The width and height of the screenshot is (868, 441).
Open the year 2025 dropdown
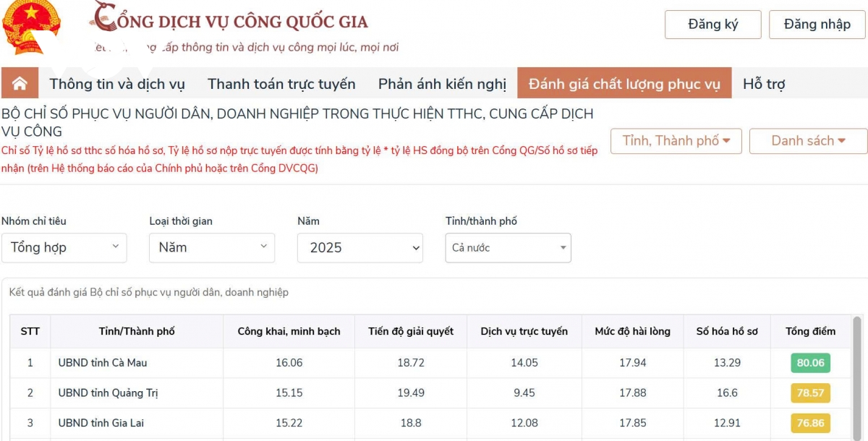[x=360, y=247]
